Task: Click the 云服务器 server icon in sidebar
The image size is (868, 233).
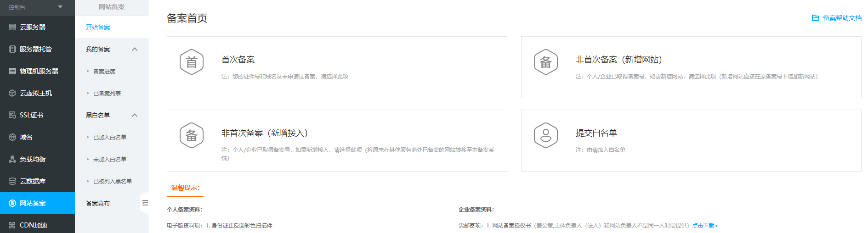Action: pyautogui.click(x=12, y=27)
